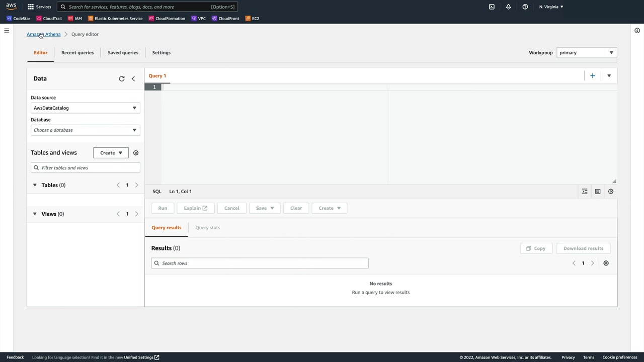
Task: Go to next page of Views list
Action: [136, 214]
